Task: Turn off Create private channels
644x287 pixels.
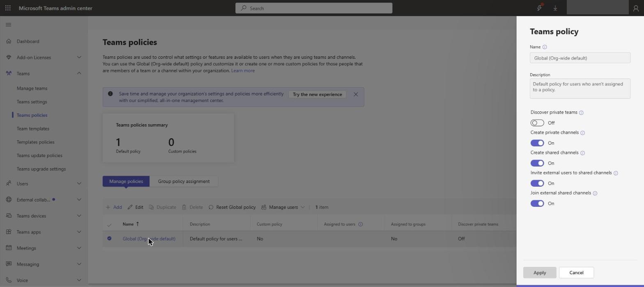Action: tap(537, 143)
